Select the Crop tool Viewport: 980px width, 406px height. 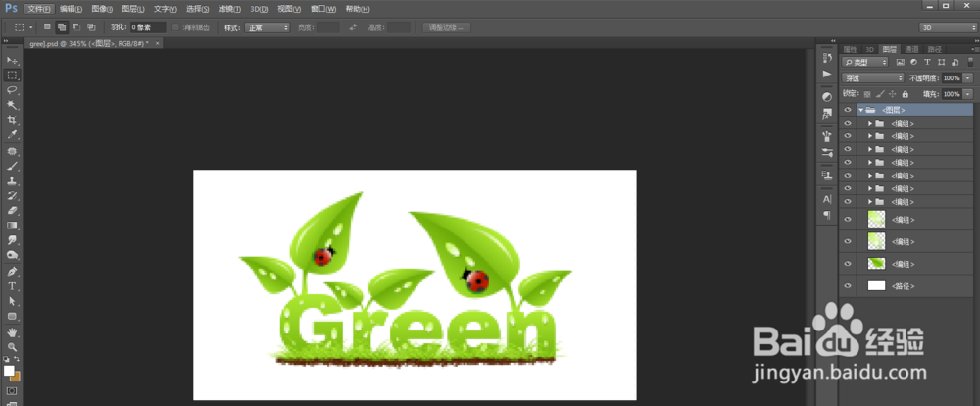pos(12,120)
